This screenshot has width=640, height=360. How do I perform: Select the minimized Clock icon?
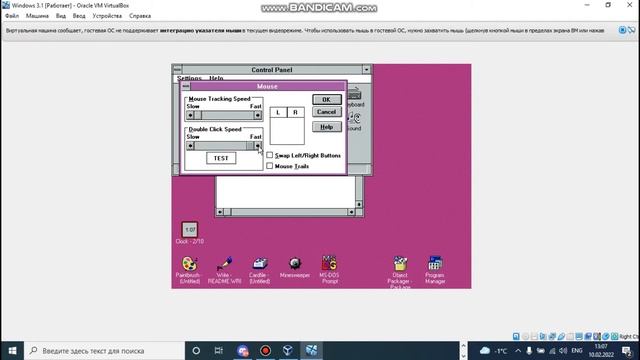click(189, 230)
